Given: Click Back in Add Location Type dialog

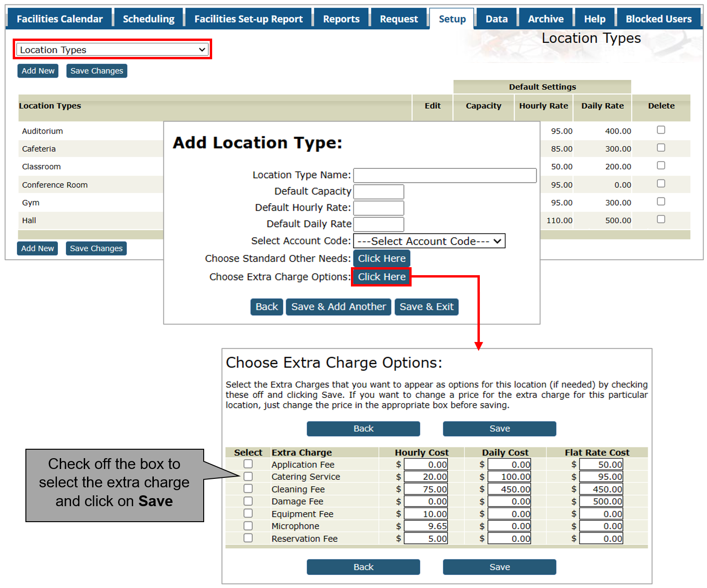Looking at the screenshot, I should pyautogui.click(x=267, y=307).
